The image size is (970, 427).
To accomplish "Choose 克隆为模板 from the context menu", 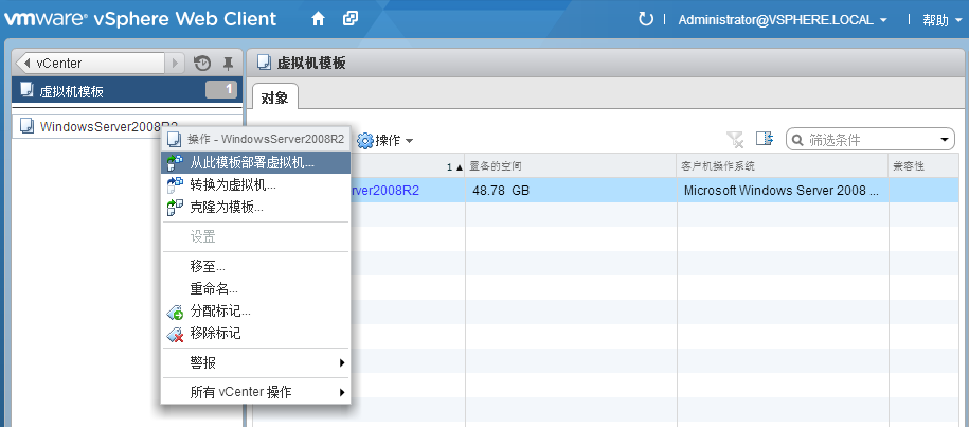I will pyautogui.click(x=256, y=207).
